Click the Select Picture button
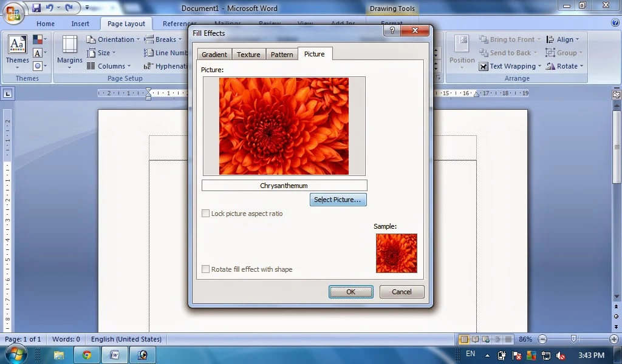The image size is (622, 364). (x=338, y=200)
